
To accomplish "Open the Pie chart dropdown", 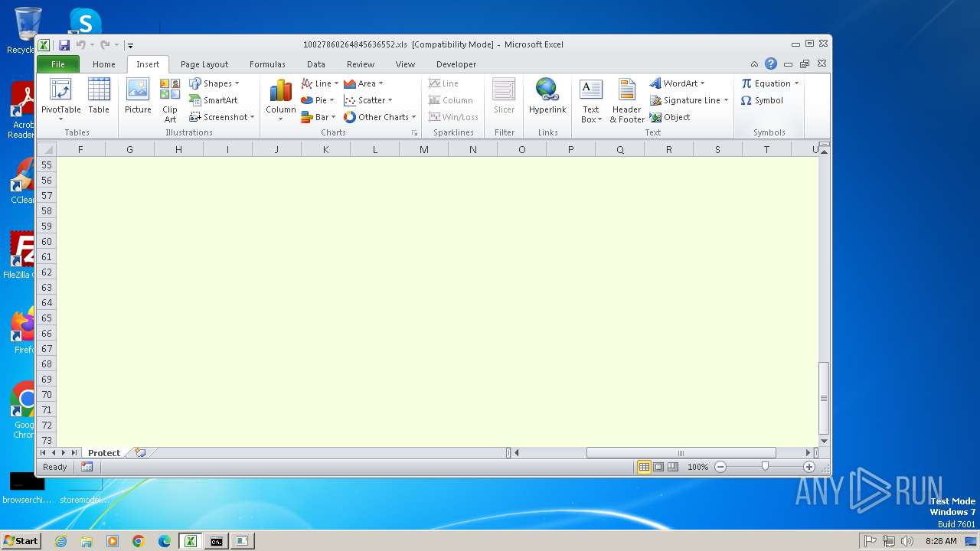I will coord(318,100).
